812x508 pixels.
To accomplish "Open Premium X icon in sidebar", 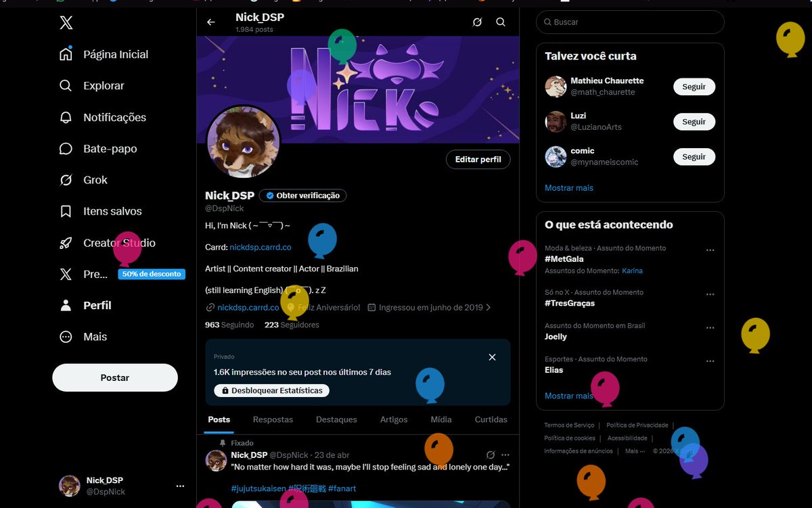I will click(x=66, y=274).
